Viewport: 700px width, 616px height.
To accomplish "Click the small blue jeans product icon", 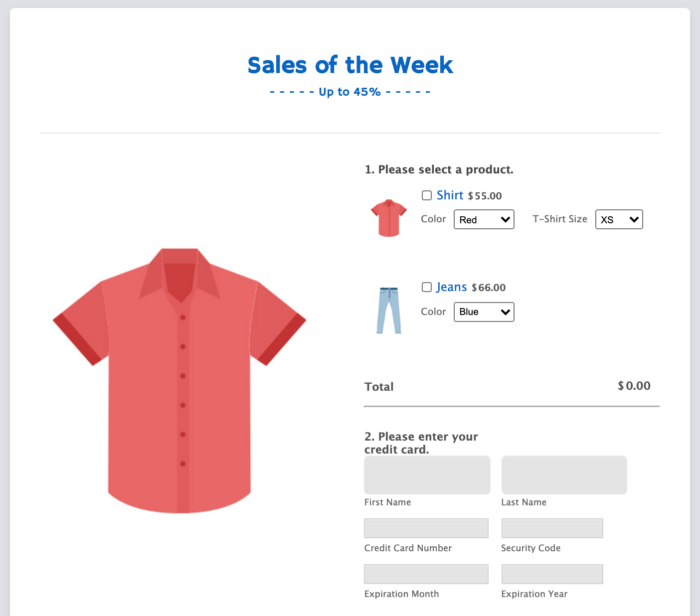I will tap(388, 310).
